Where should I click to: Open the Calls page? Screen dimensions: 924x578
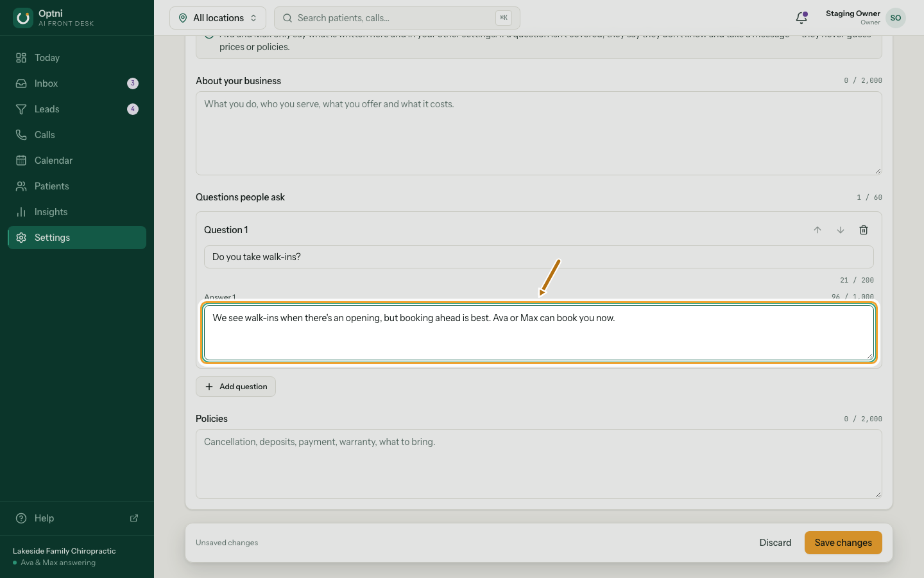77,135
